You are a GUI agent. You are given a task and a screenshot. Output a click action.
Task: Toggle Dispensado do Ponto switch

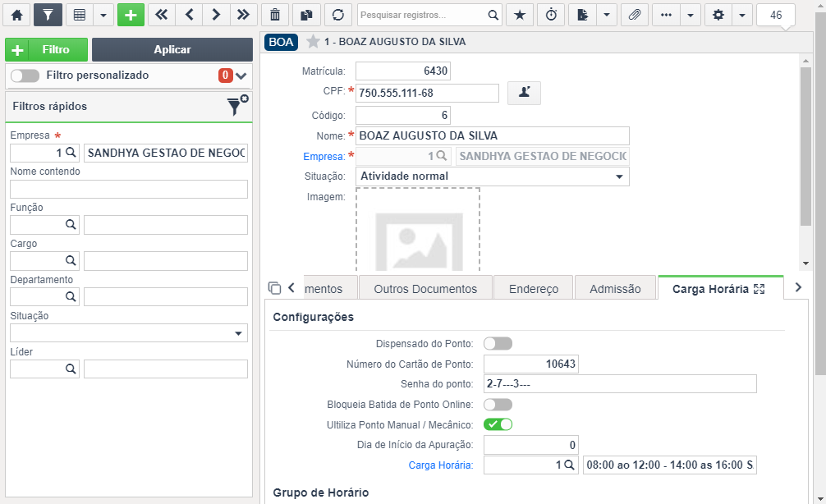coord(498,344)
